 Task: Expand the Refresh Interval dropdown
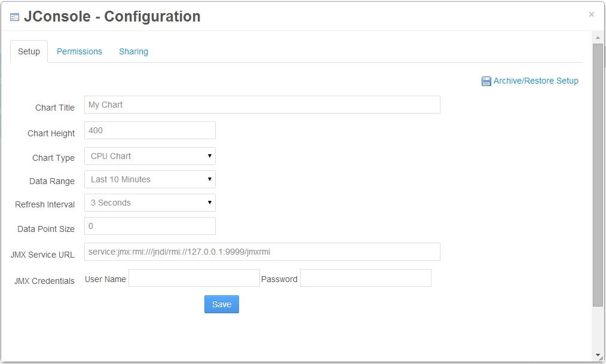[x=149, y=203]
